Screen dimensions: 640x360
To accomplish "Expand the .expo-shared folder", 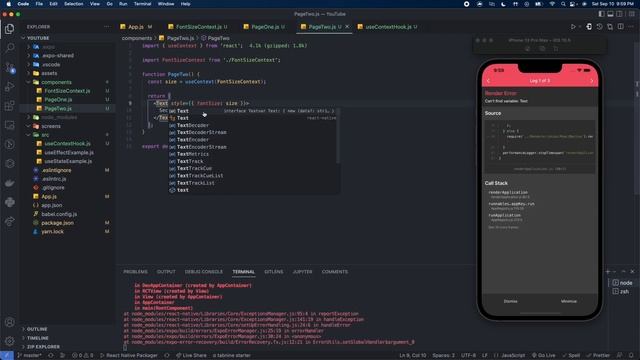I will pos(58,56).
